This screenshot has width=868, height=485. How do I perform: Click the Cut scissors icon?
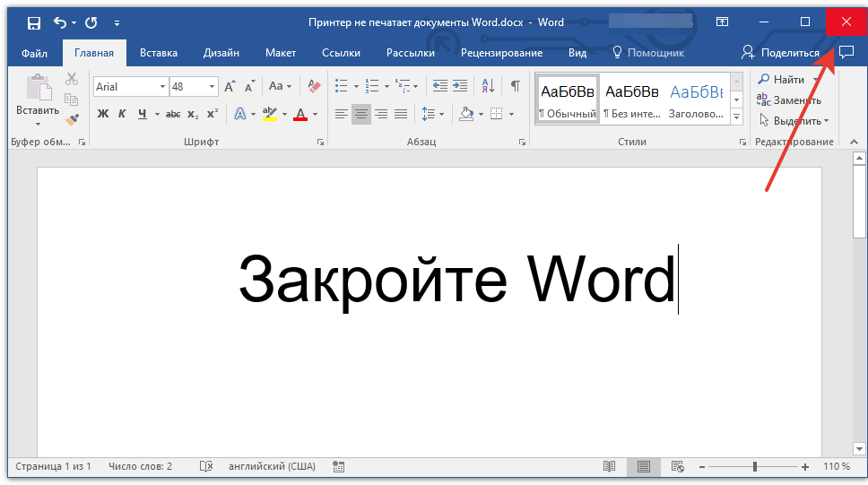click(x=72, y=79)
